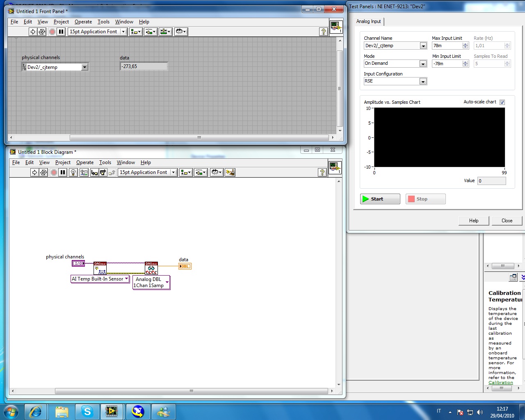Expand the Mode dropdown showing On Demand
The height and width of the screenshot is (420, 525).
[423, 64]
